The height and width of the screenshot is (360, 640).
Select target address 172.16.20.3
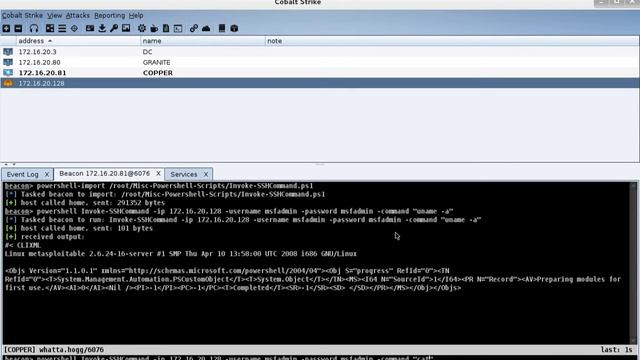pyautogui.click(x=38, y=52)
